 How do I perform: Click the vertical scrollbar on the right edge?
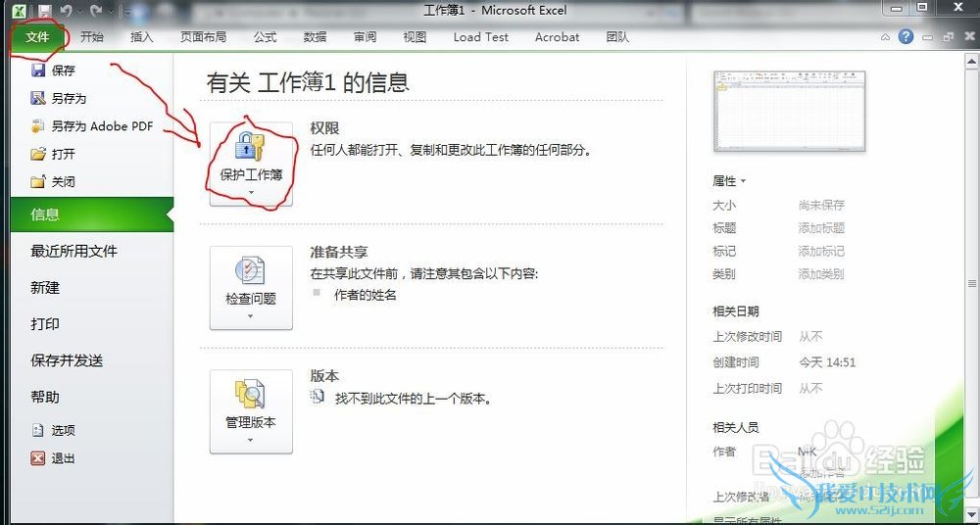(x=971, y=282)
